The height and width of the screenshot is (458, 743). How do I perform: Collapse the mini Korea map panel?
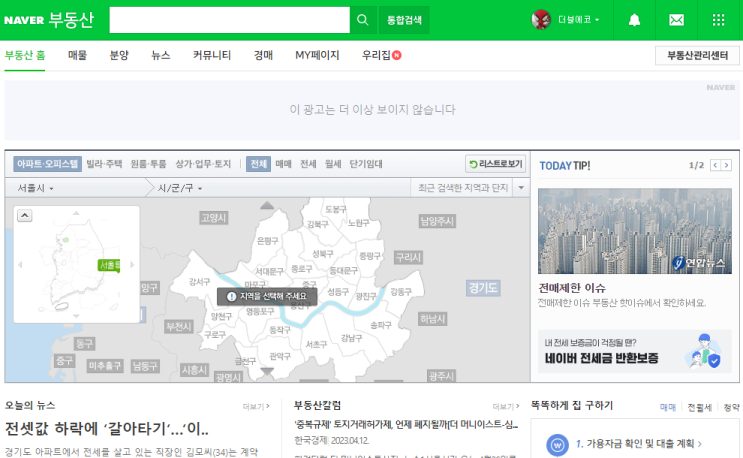(25, 216)
